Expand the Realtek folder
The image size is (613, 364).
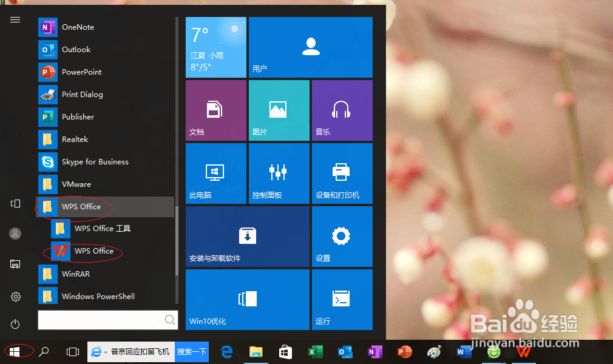pyautogui.click(x=106, y=139)
